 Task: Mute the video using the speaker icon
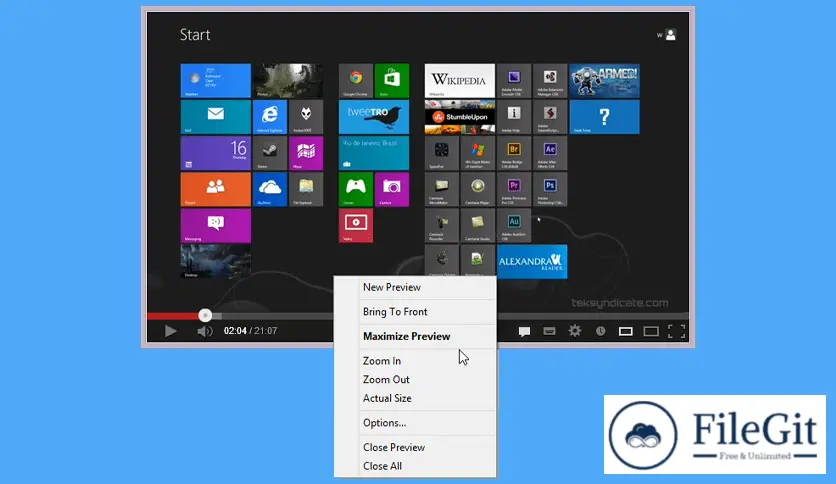point(205,332)
